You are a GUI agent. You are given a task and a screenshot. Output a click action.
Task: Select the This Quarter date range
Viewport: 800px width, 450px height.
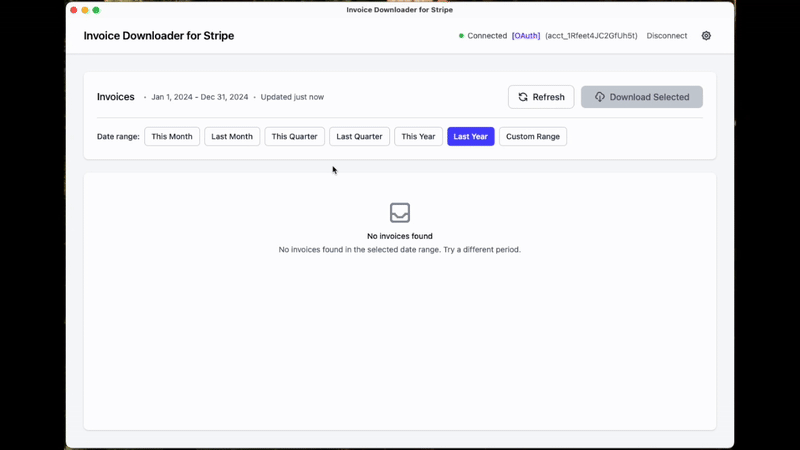[x=294, y=136]
